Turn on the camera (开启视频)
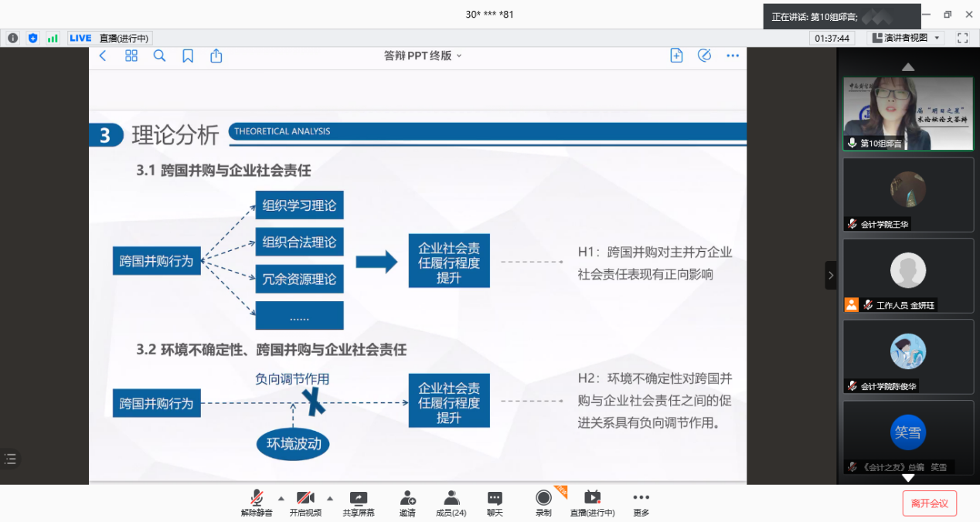Screen dimensions: 980x522 coord(305,499)
